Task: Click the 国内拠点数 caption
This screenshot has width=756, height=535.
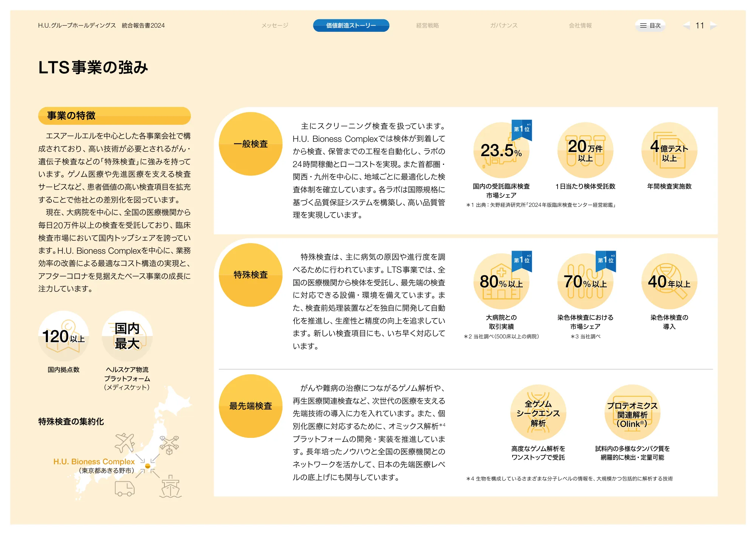Action: [64, 370]
